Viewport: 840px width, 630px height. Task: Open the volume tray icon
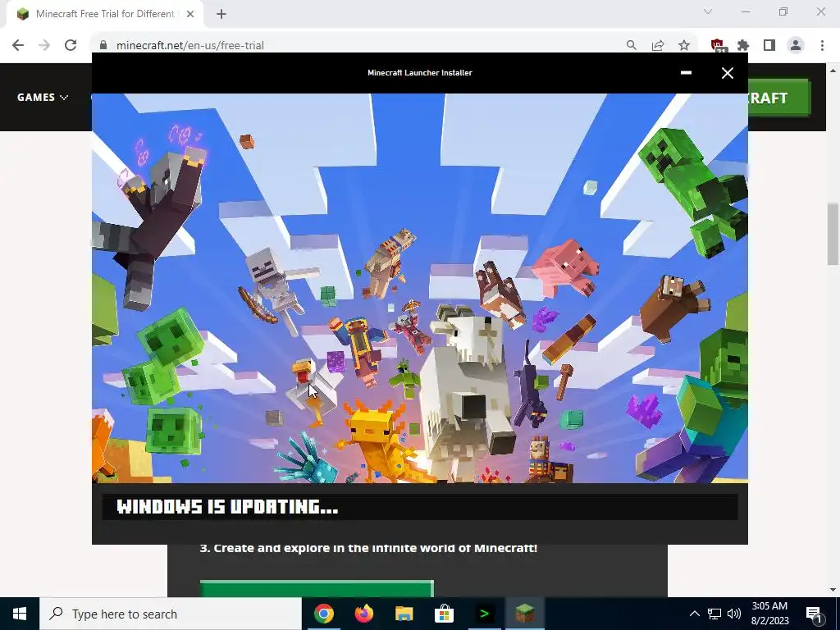point(734,614)
